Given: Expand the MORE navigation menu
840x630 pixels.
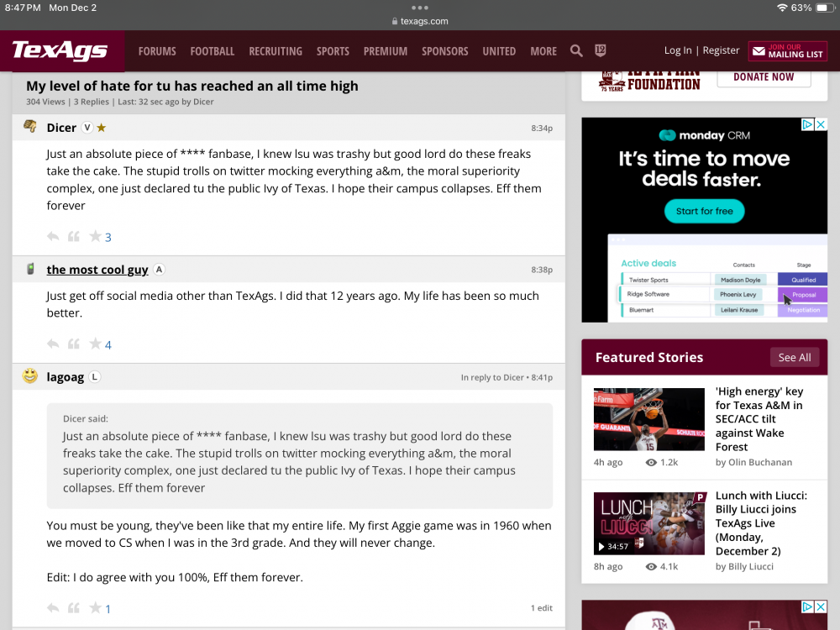Looking at the screenshot, I should tap(543, 51).
